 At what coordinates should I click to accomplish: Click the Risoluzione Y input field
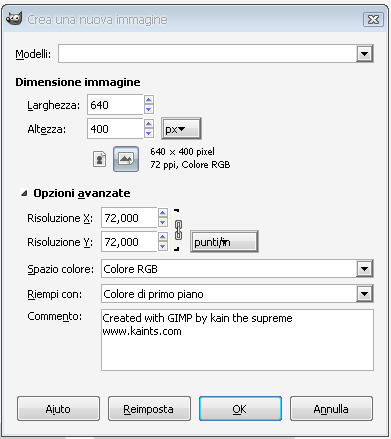pos(129,242)
